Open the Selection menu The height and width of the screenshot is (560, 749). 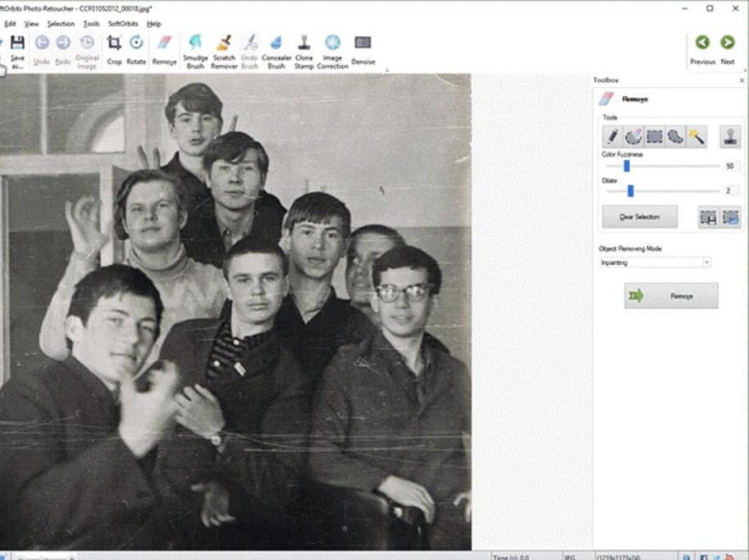pyautogui.click(x=61, y=24)
